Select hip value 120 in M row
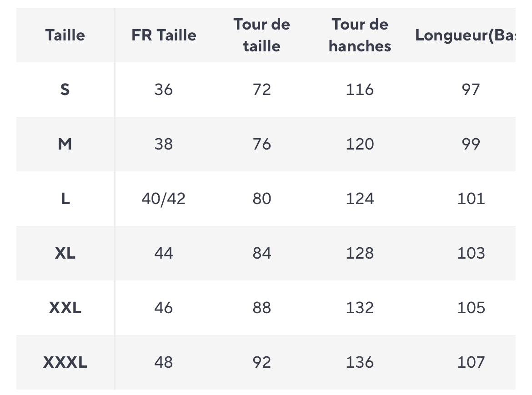This screenshot has height=395, width=532. point(360,144)
